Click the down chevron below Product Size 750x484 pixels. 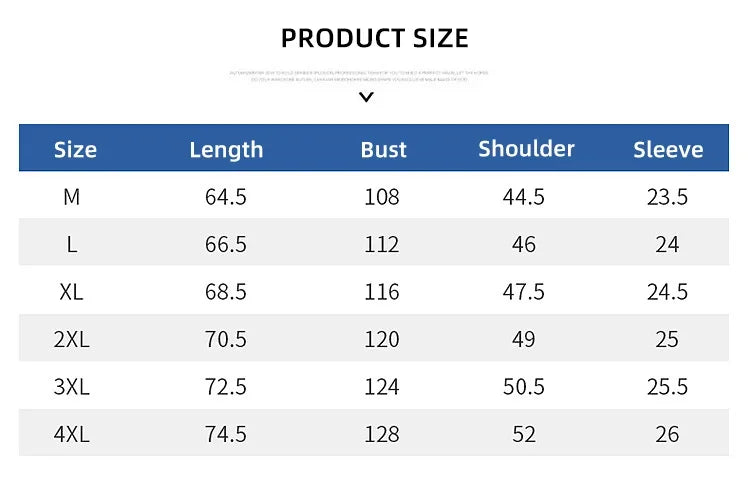[x=366, y=97]
